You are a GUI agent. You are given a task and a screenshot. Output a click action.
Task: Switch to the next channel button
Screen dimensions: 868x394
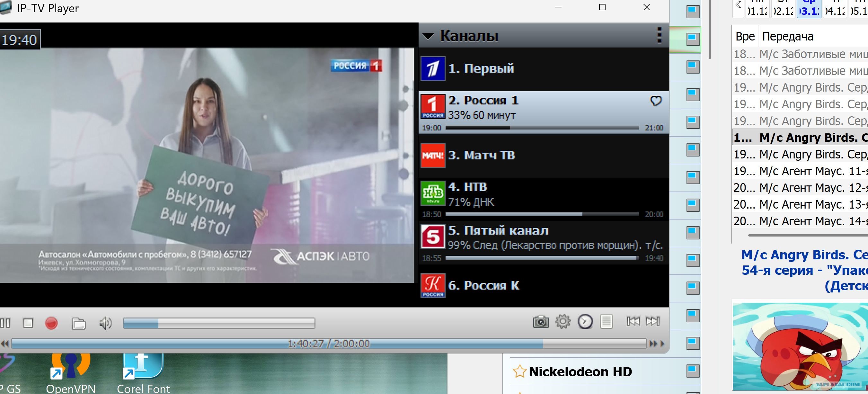653,322
